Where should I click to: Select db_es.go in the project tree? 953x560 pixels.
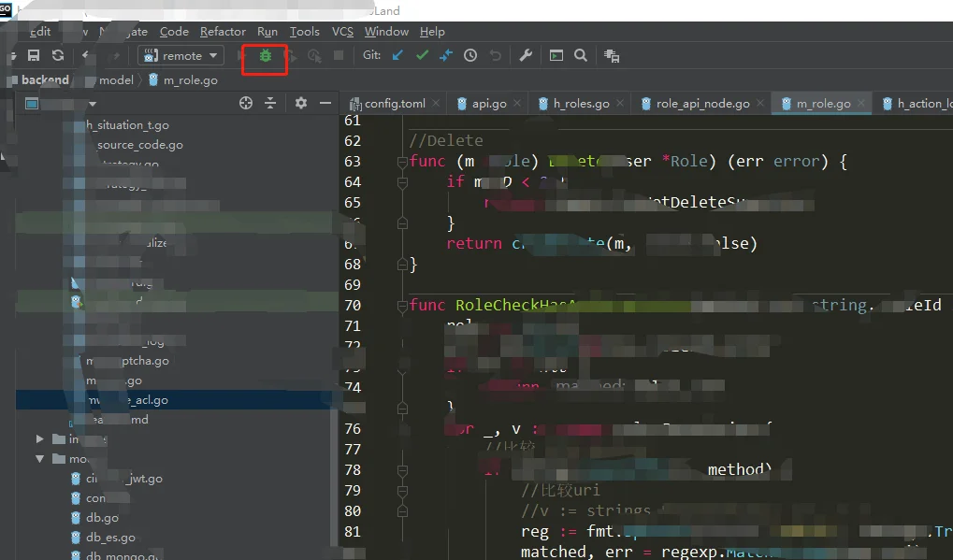(x=110, y=538)
